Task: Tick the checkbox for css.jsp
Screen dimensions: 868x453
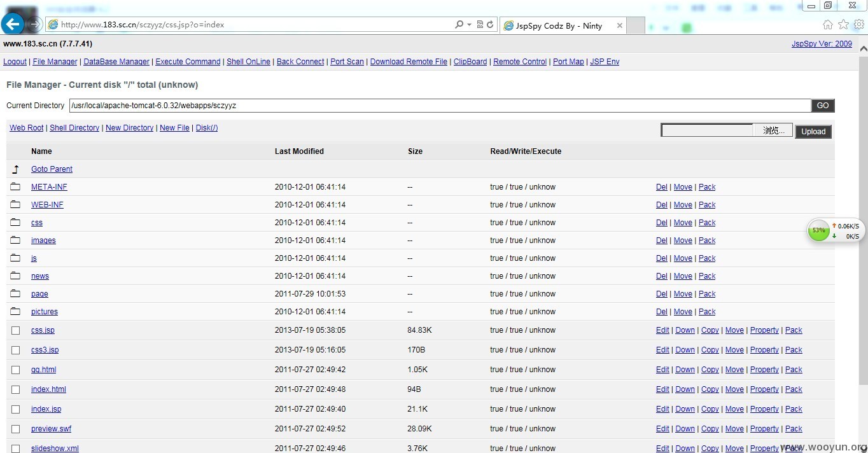Action: (x=16, y=330)
